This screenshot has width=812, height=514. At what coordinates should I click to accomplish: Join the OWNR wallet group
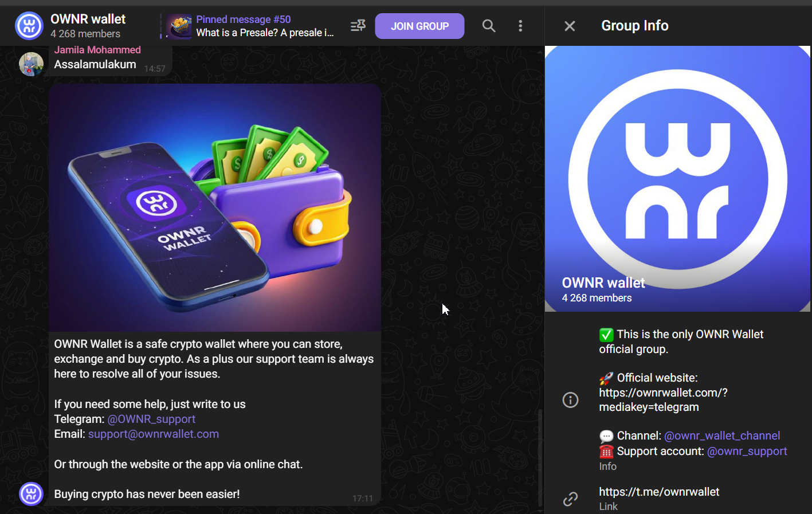click(x=419, y=26)
